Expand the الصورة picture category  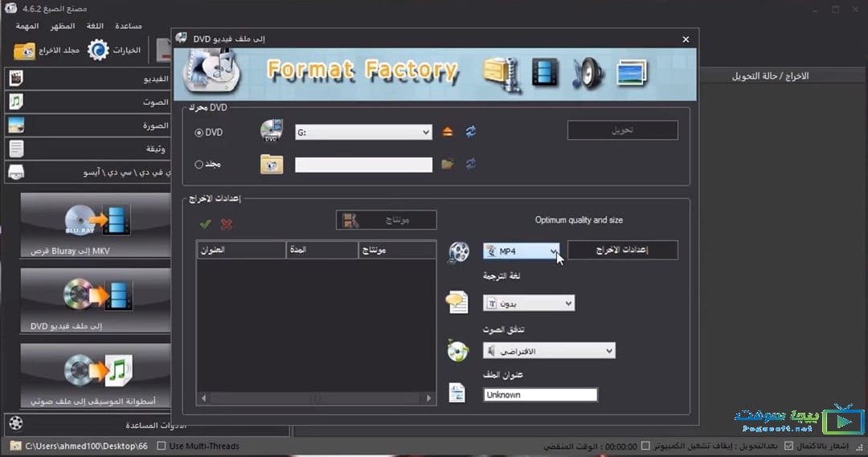coord(88,125)
